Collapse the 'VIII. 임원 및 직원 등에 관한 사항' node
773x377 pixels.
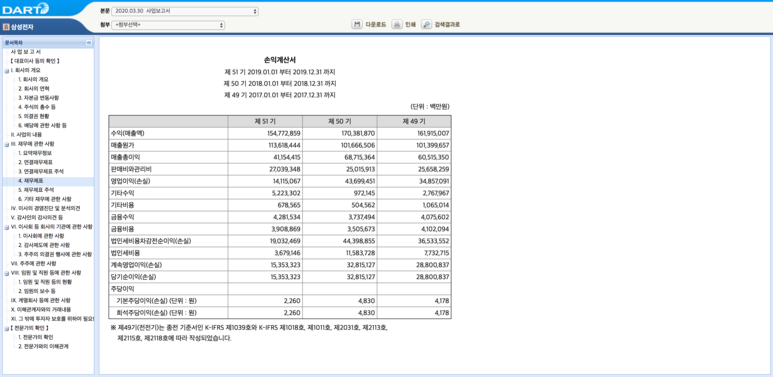[x=6, y=273]
